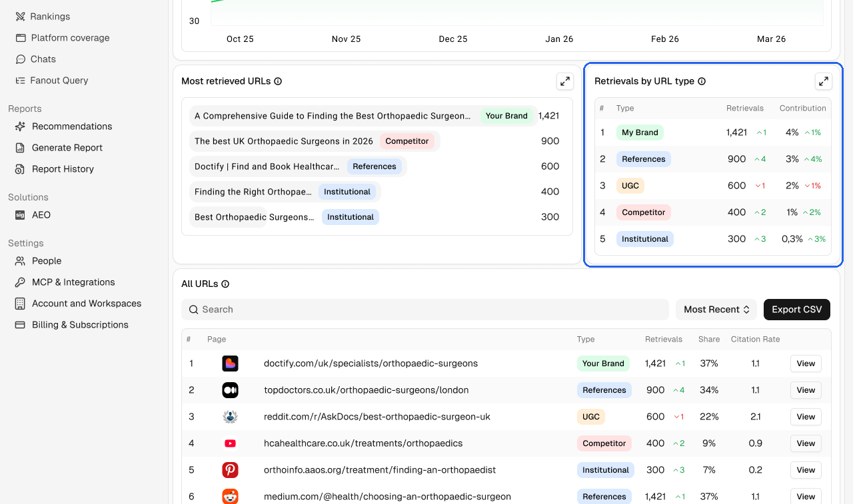
Task: Select the 'Doctify | Find and Book Healthcar…' entry
Action: tap(298, 166)
